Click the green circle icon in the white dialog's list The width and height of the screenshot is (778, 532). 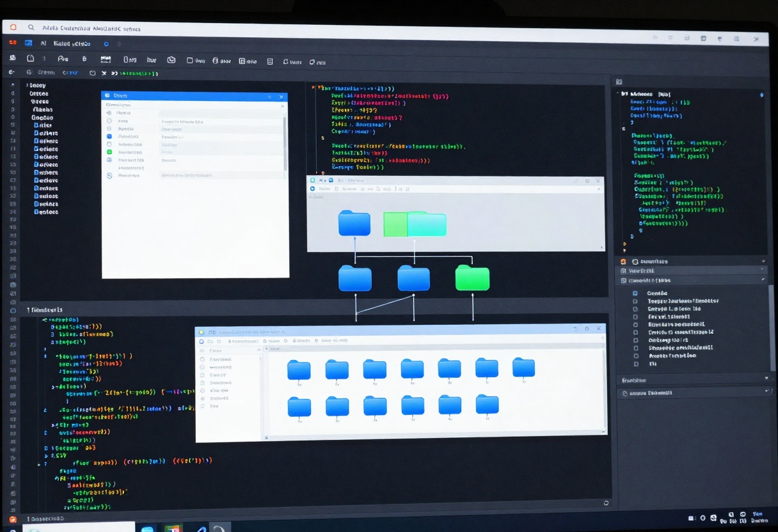[x=109, y=152]
